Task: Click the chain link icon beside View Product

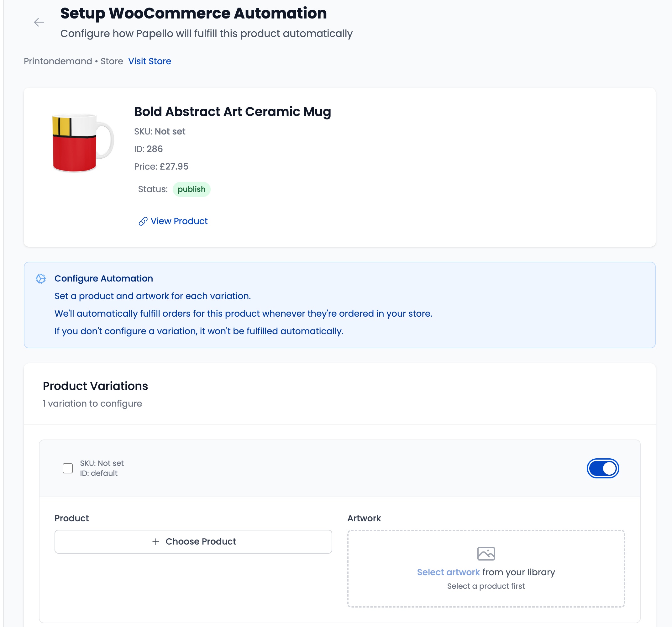Action: pyautogui.click(x=143, y=221)
